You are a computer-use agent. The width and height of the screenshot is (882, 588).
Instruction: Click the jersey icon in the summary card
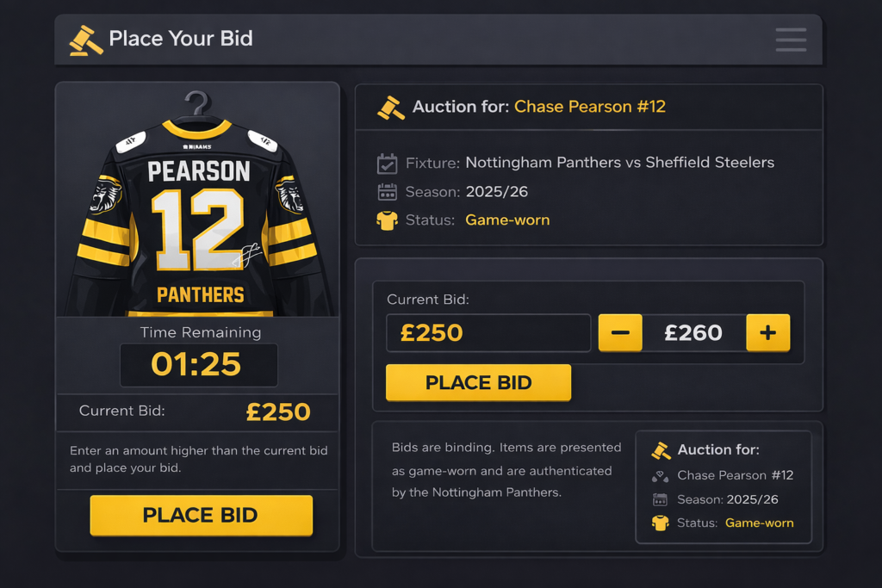tap(661, 523)
